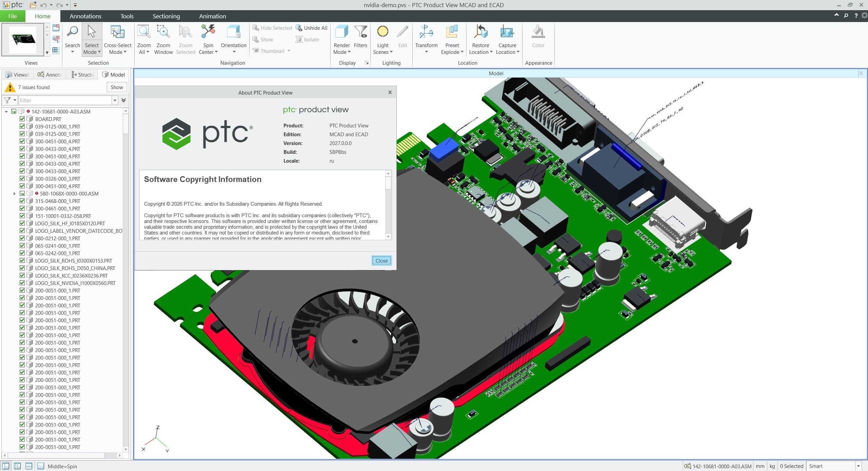This screenshot has width=868, height=471.
Task: Choose Zoom All in the Navigation group
Action: 144,39
